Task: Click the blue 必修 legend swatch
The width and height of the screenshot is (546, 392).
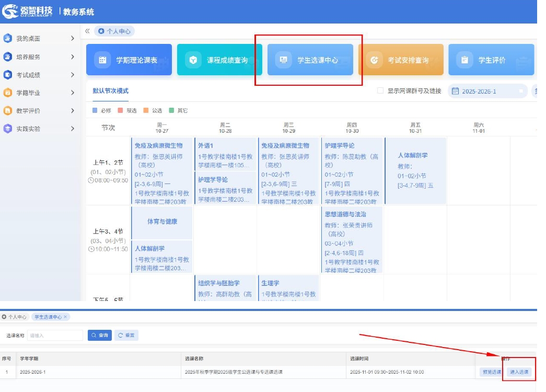Action: coord(95,111)
